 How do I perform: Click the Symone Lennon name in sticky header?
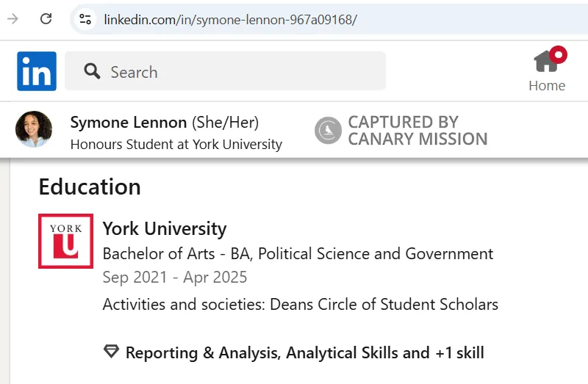tap(128, 123)
